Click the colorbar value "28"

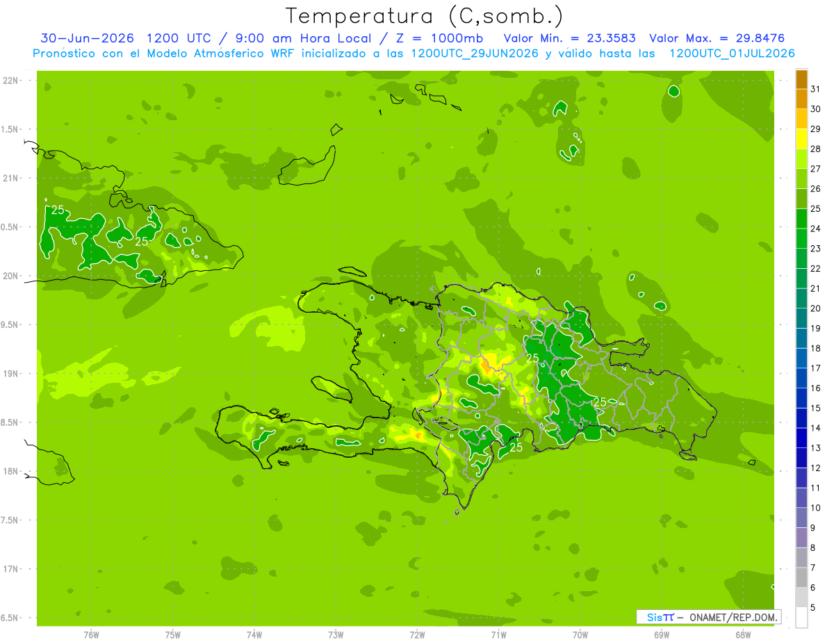[816, 149]
